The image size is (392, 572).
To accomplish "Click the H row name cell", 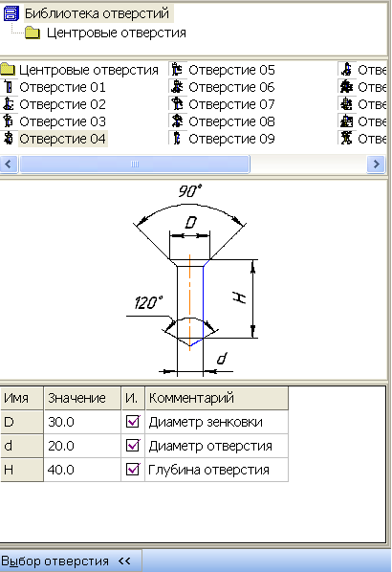I will [22, 470].
